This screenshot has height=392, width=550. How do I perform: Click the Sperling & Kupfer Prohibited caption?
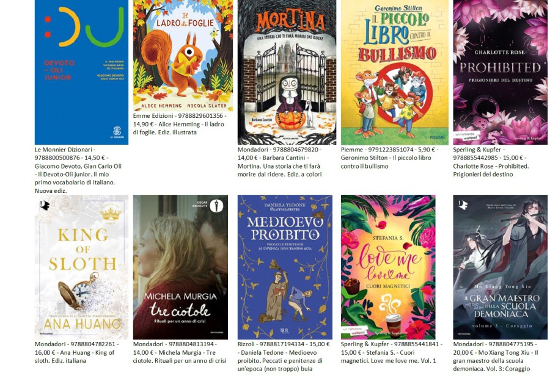(491, 162)
